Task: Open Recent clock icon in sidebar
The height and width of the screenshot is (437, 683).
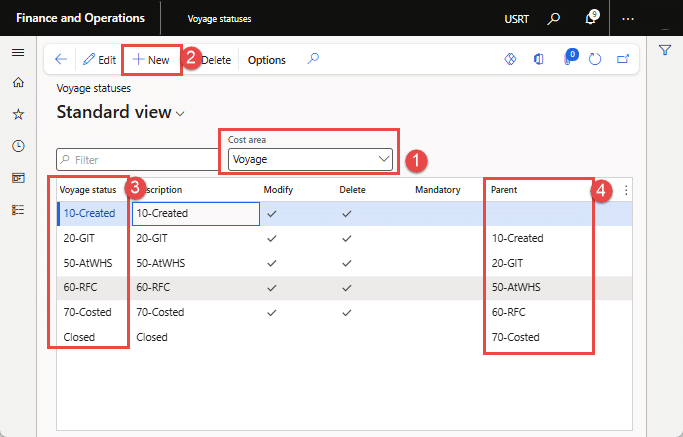Action: (18, 146)
